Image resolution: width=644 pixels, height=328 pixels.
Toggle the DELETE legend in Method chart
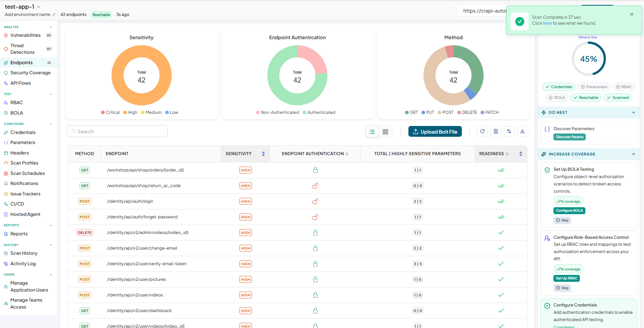(x=467, y=112)
